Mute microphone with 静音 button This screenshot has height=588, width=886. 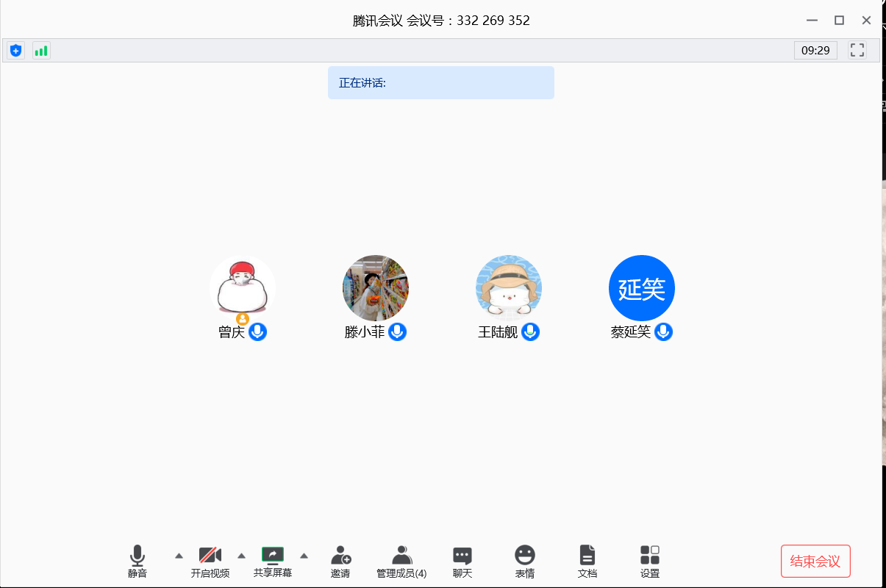click(x=137, y=562)
